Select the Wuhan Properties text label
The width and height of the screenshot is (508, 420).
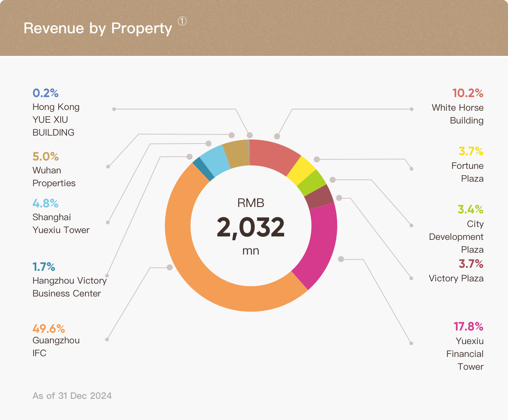(54, 177)
